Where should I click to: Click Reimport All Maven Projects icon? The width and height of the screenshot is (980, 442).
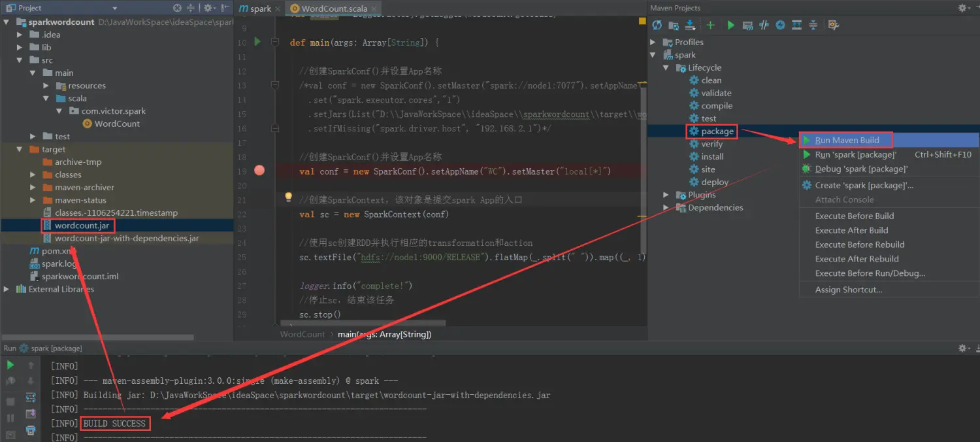[x=657, y=25]
